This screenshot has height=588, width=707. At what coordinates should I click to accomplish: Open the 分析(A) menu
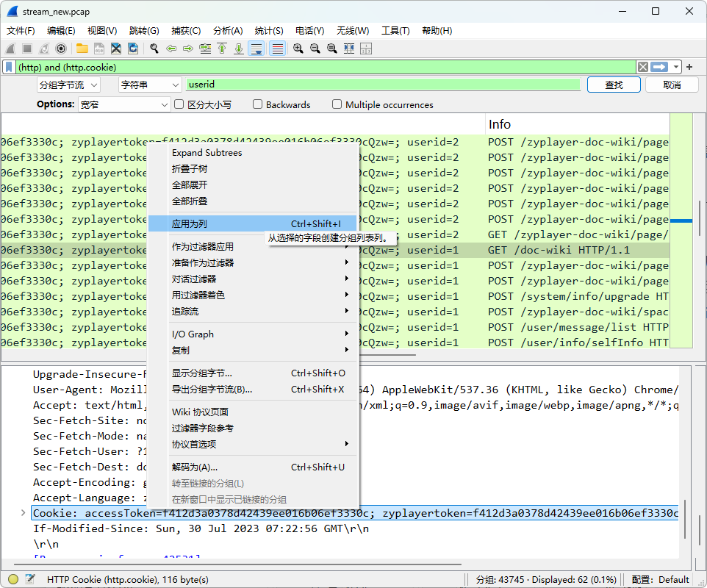click(228, 31)
